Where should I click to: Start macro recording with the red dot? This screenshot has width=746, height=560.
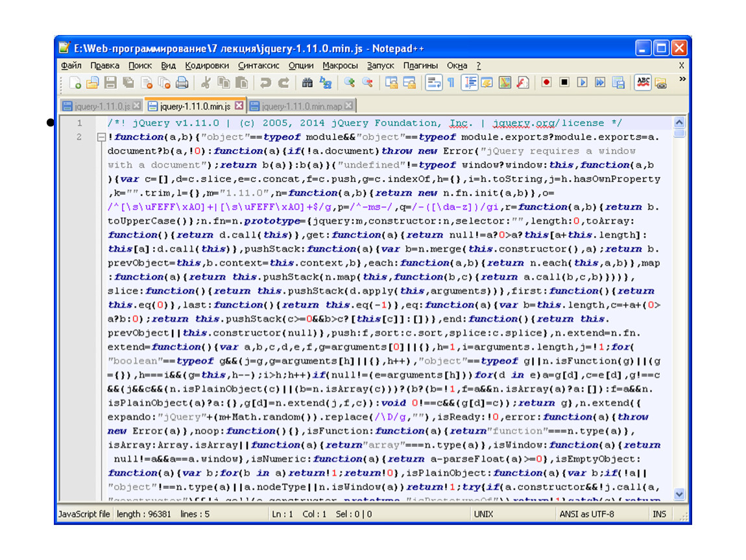click(546, 82)
